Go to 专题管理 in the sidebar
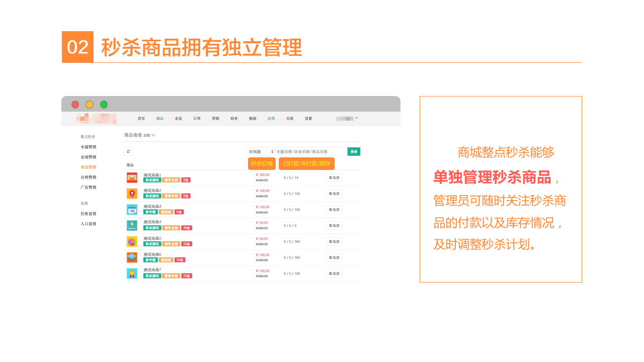 [88, 147]
